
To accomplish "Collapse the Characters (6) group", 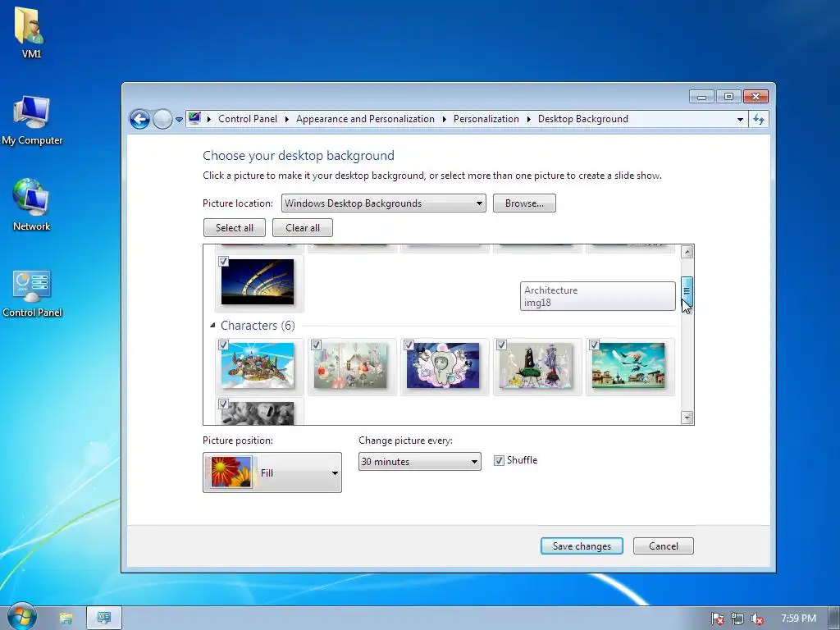I will pyautogui.click(x=212, y=325).
